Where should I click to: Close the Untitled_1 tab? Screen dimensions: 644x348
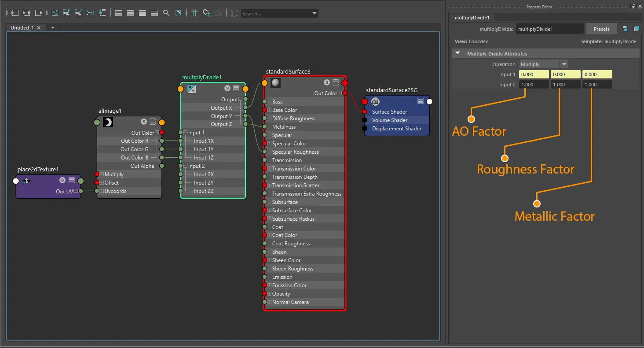(39, 28)
